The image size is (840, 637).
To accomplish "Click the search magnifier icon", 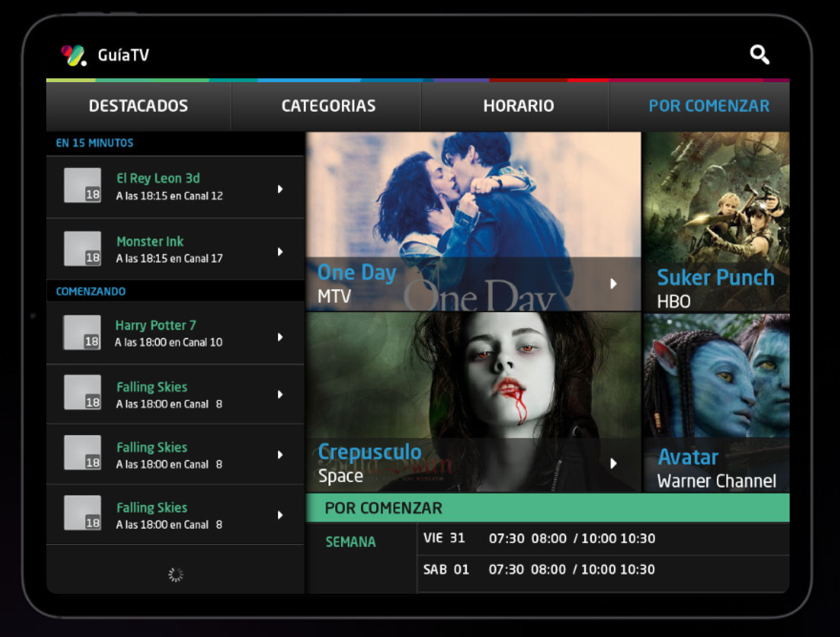I will pos(759,54).
